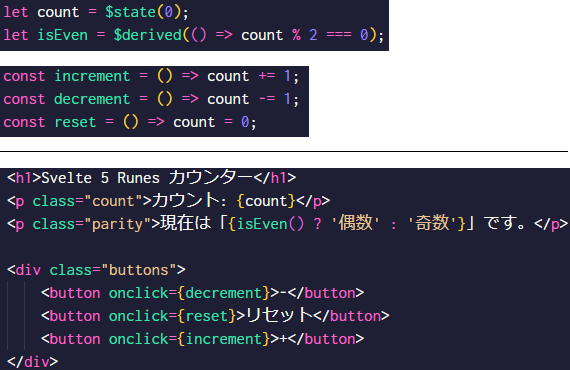This screenshot has width=570, height=370.
Task: Click the opening h1 tag
Action: click(x=24, y=178)
